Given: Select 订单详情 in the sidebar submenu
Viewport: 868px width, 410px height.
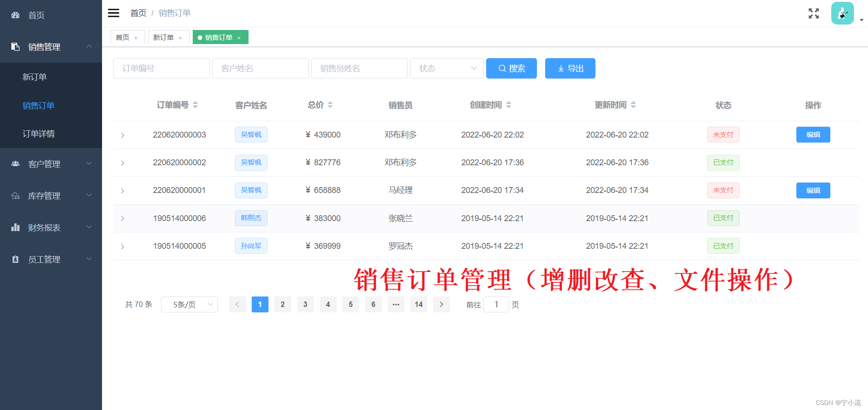Looking at the screenshot, I should [51, 133].
